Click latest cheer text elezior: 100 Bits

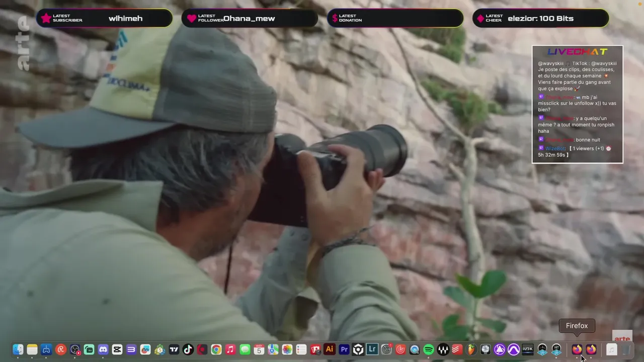(540, 19)
